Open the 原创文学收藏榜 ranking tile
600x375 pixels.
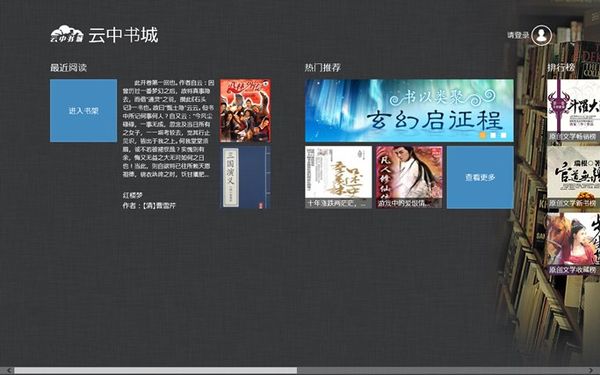pyautogui.click(x=574, y=244)
